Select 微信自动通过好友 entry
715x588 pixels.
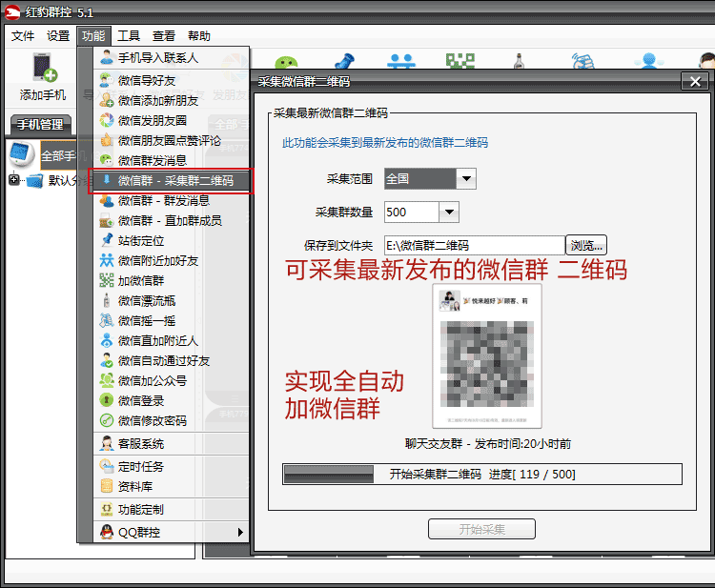tap(172, 361)
